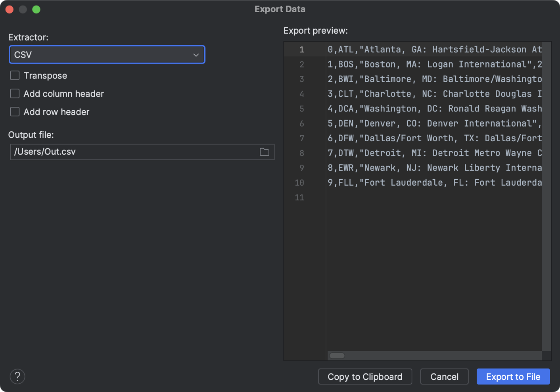Click the vertical scrollbar track of export preview
Viewport: 560px width, 392px height.
pyautogui.click(x=547, y=238)
